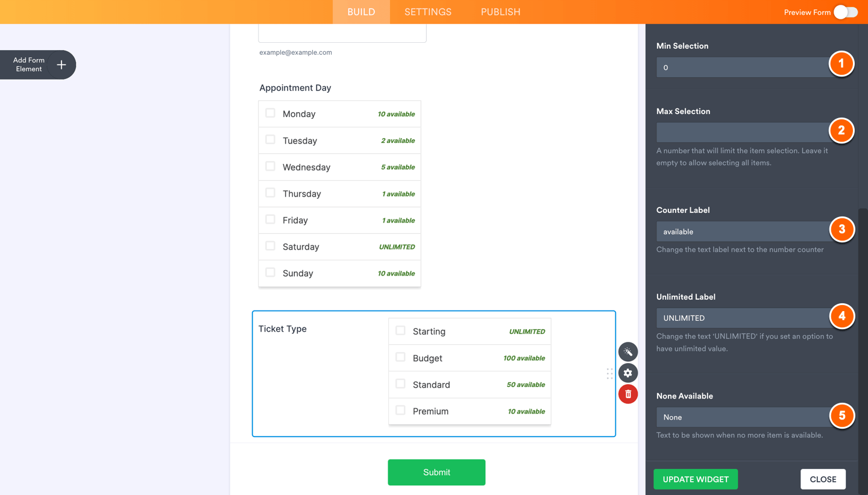Viewport: 868px width, 495px height.
Task: Open Ticket Type settings gear icon
Action: pyautogui.click(x=628, y=373)
